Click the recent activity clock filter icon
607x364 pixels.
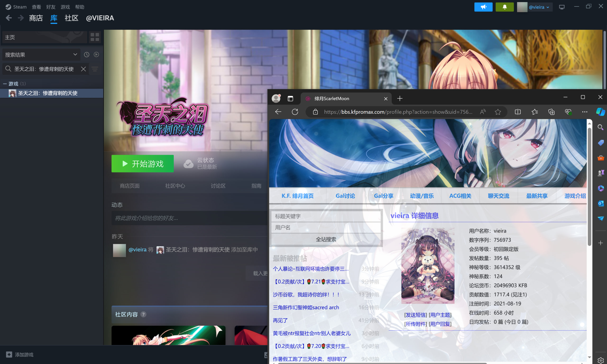tap(87, 55)
